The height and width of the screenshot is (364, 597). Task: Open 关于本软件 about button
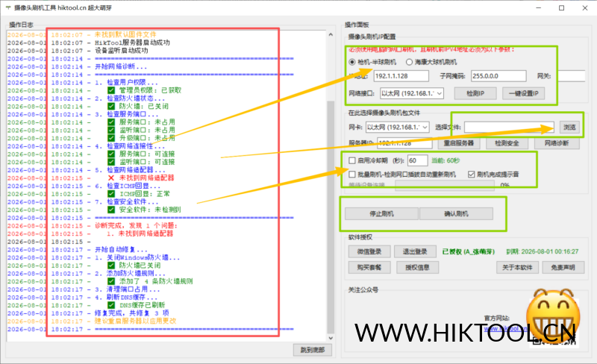(517, 267)
